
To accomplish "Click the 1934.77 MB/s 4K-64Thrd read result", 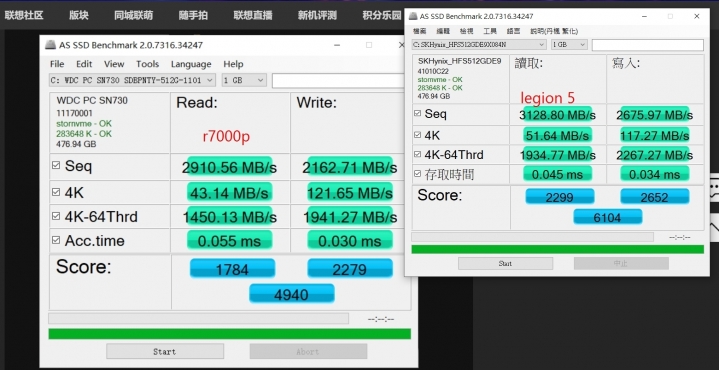I will [x=557, y=155].
